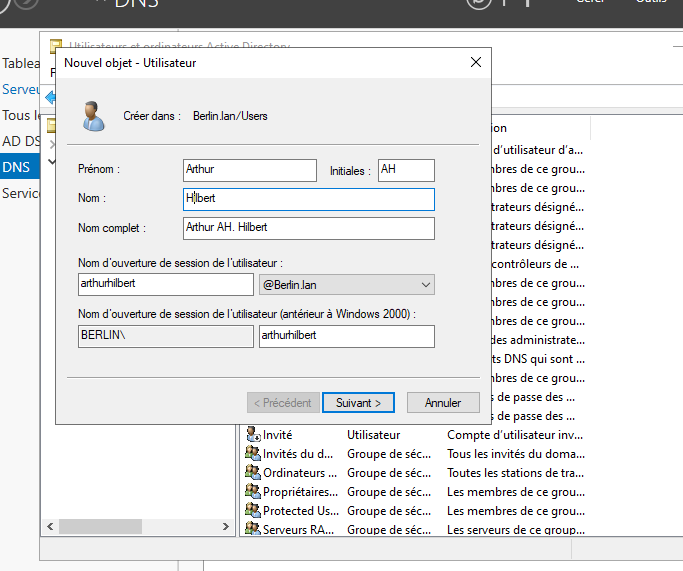The height and width of the screenshot is (571, 683).
Task: Select the Invité user icon
Action: (253, 435)
